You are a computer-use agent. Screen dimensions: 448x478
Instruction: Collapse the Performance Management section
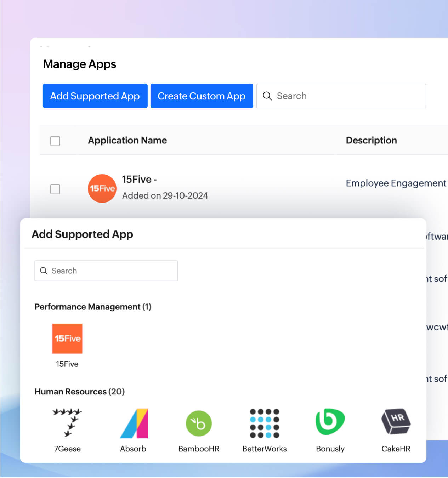click(92, 307)
